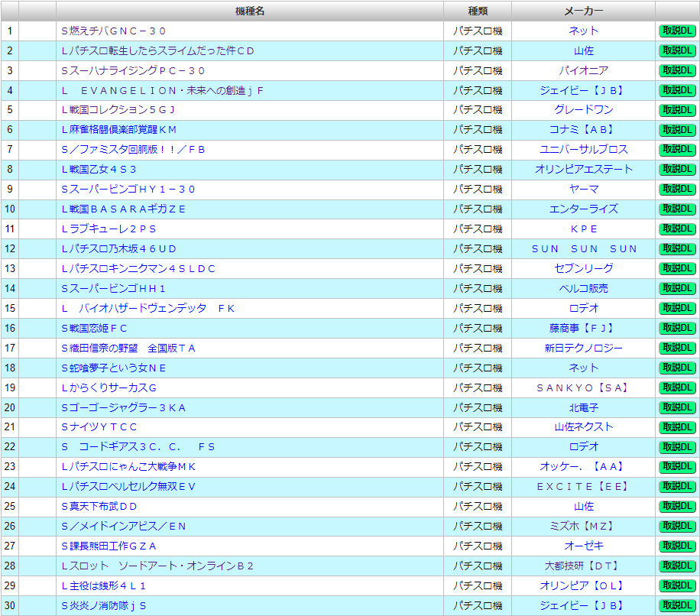Open maker link 新日テクノロジー

click(x=584, y=349)
